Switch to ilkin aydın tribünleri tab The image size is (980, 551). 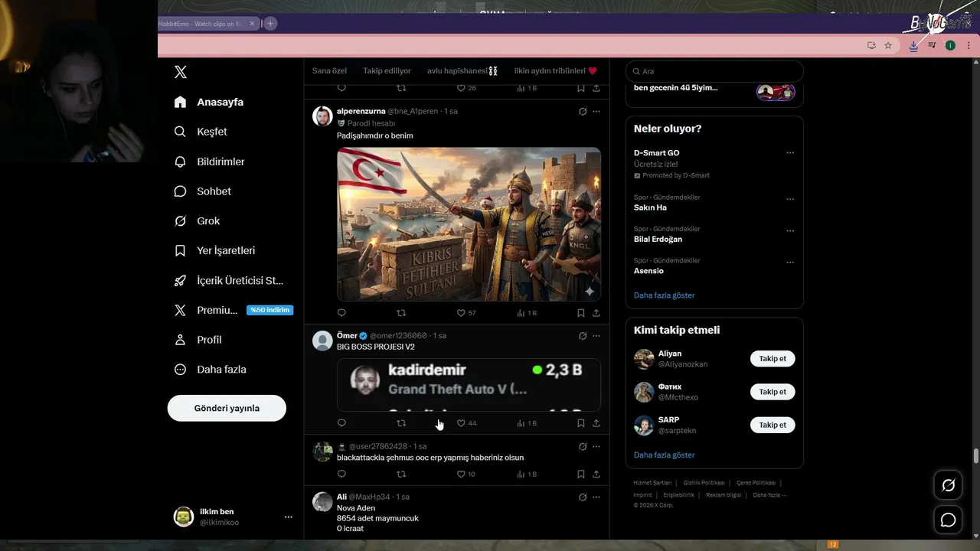coord(555,70)
